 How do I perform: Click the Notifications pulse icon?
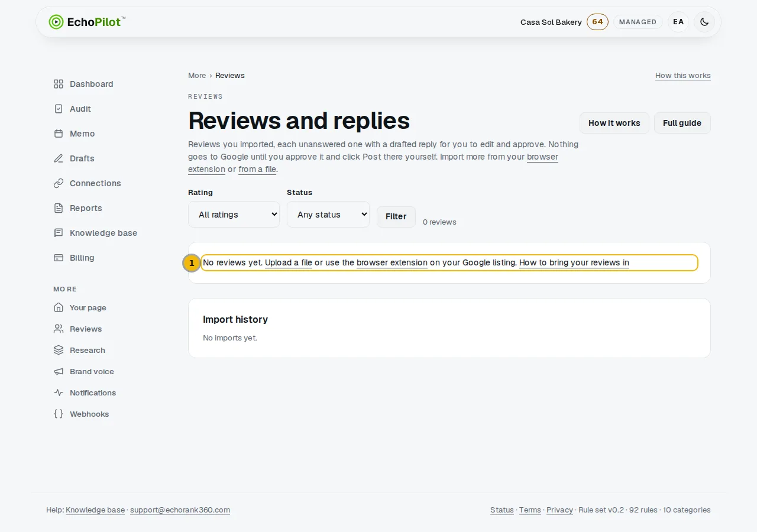click(59, 392)
